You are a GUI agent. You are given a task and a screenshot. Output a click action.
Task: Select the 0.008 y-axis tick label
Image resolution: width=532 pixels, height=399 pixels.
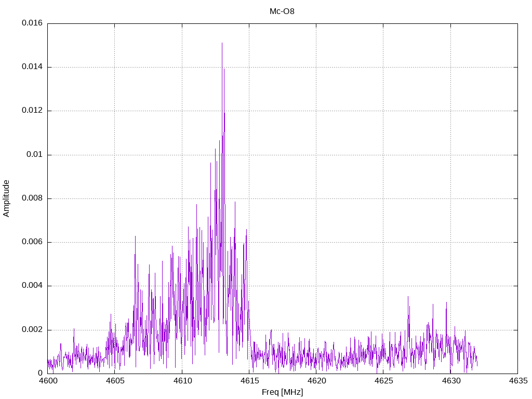[32, 198]
